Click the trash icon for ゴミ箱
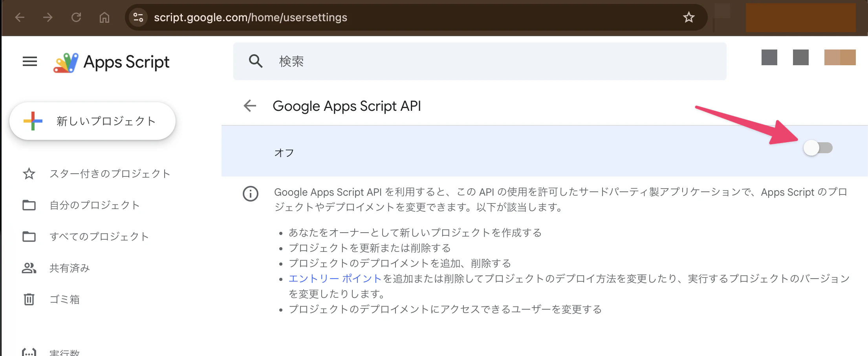This screenshot has width=868, height=356. (x=29, y=299)
